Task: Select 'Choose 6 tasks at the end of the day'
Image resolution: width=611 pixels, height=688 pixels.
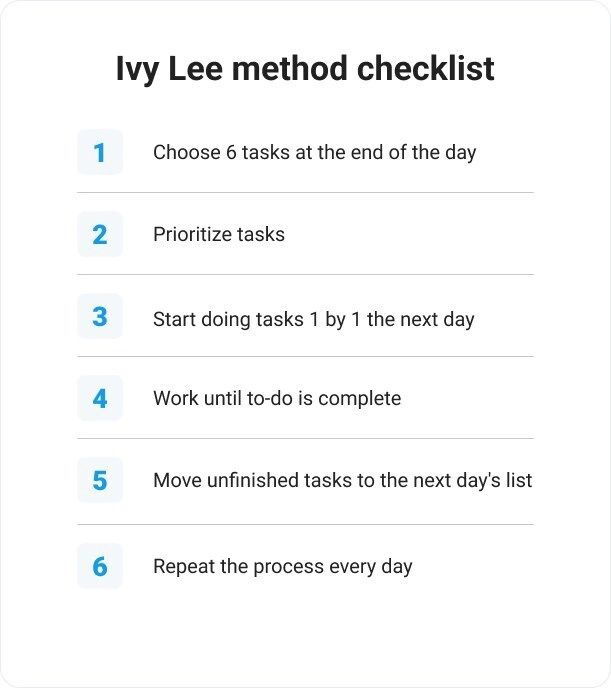Action: [314, 153]
